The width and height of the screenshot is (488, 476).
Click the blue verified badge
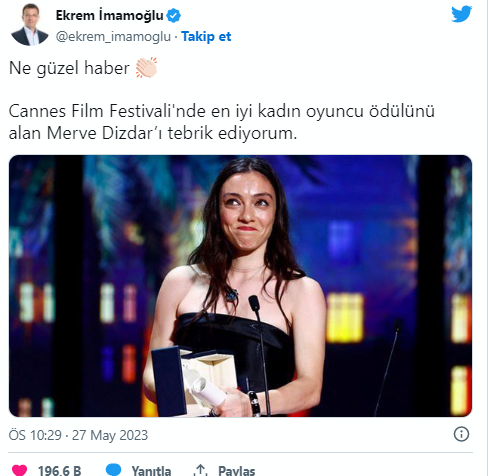click(x=173, y=16)
